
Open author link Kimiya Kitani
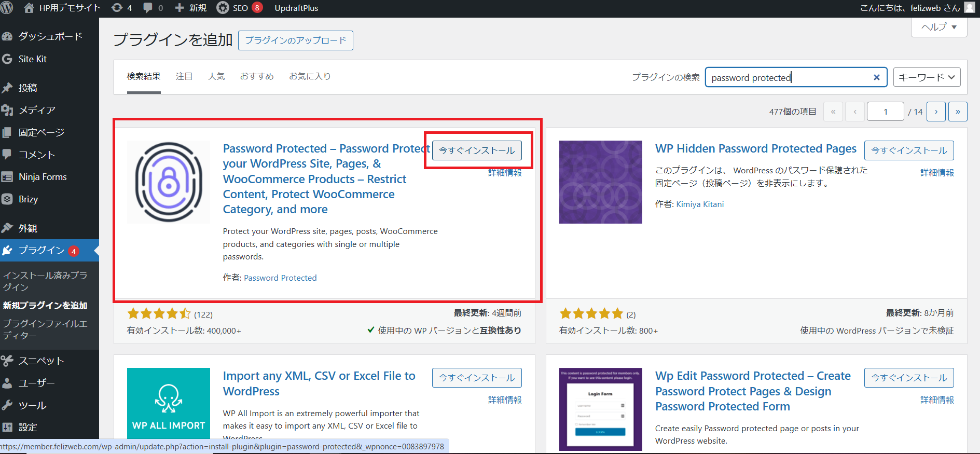tap(700, 204)
